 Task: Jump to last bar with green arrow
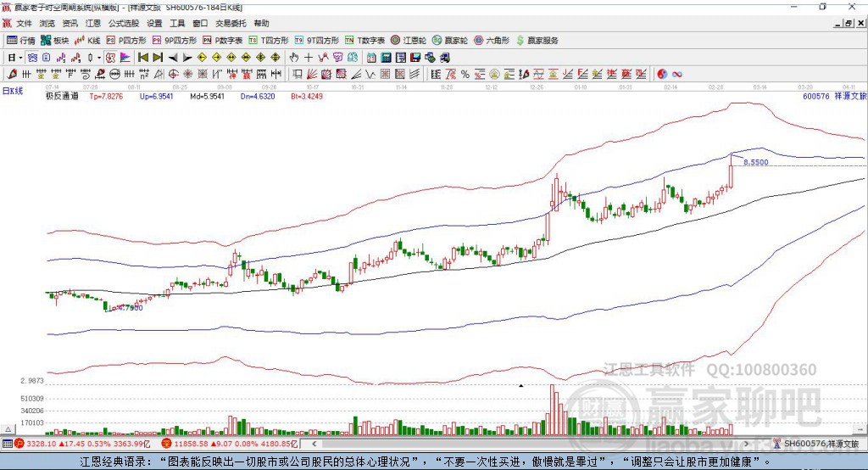tap(158, 58)
